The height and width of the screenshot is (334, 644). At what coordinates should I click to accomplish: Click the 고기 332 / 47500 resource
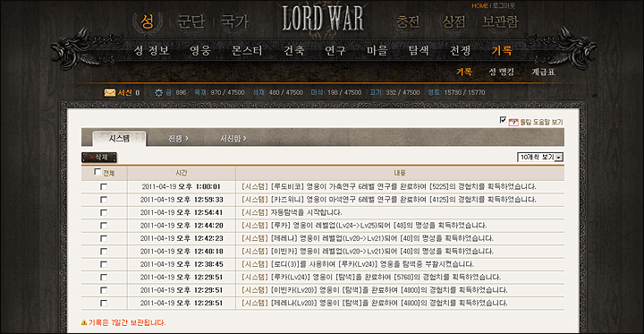[394, 93]
